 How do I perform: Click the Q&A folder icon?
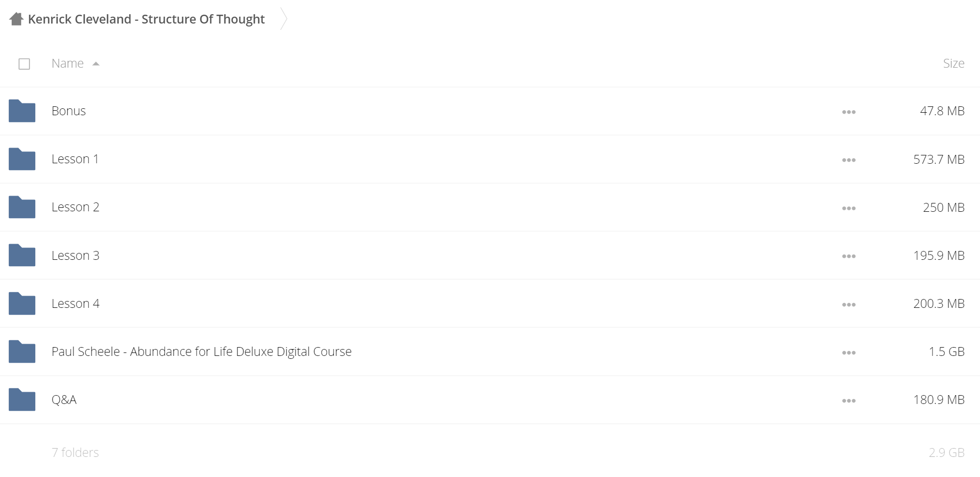(22, 399)
